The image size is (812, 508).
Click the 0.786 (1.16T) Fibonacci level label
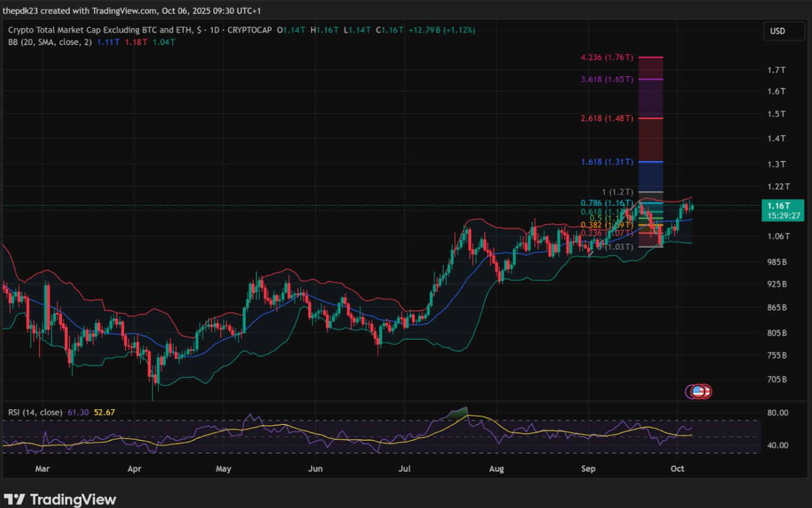[x=608, y=203]
